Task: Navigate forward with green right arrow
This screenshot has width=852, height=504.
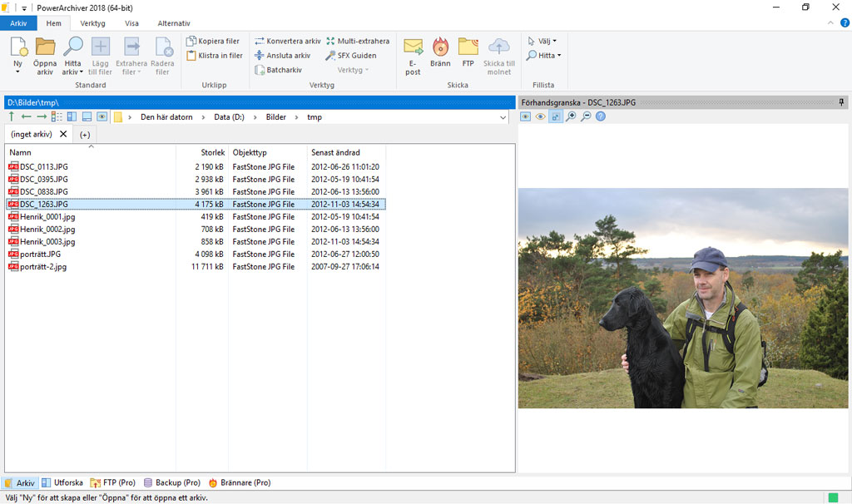Action: [x=42, y=116]
